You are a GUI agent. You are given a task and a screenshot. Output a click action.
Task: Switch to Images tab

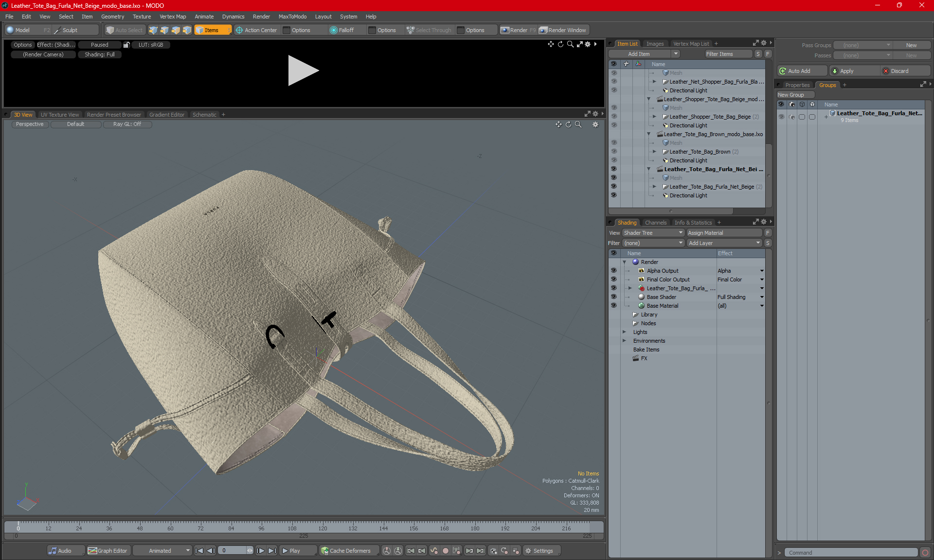pyautogui.click(x=655, y=44)
